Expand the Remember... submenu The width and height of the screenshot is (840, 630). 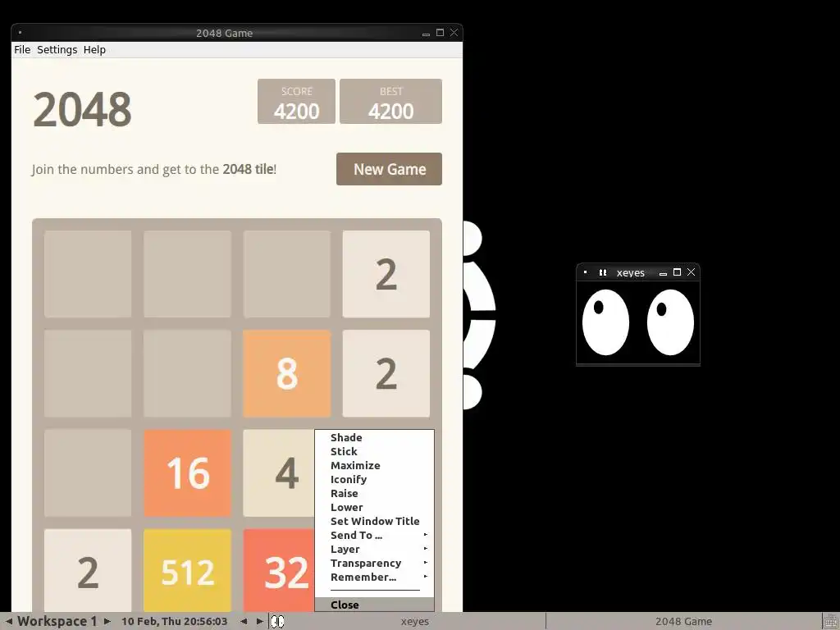point(374,577)
